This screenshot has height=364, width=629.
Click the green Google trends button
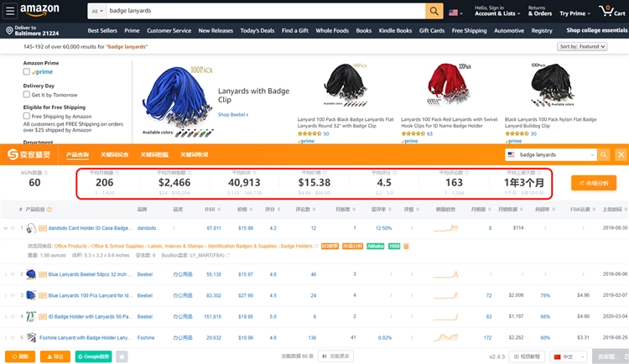tap(93, 356)
